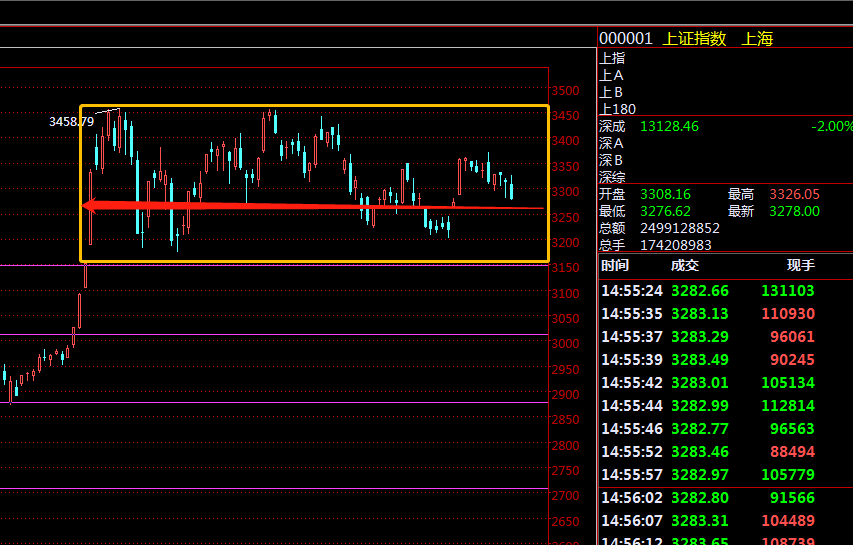Image resolution: width=853 pixels, height=545 pixels.
Task: Click the trade volume 96061
Action: tap(792, 337)
